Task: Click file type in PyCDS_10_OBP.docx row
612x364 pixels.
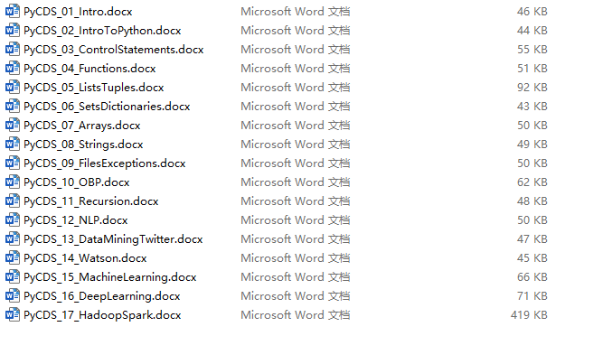Action: (295, 182)
